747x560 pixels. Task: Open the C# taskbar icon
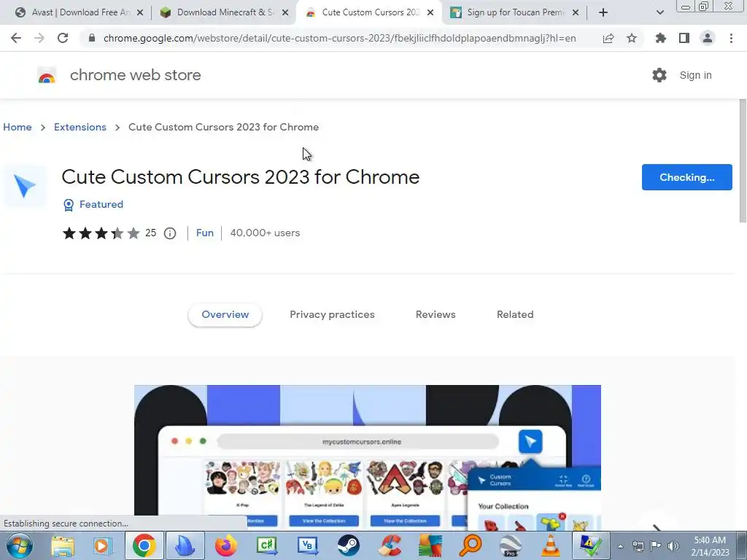(x=267, y=545)
